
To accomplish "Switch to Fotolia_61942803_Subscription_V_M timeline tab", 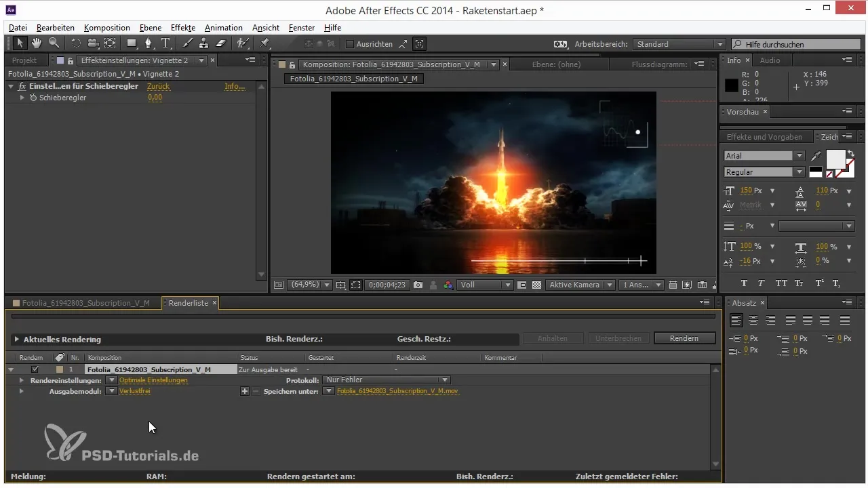I will click(85, 303).
